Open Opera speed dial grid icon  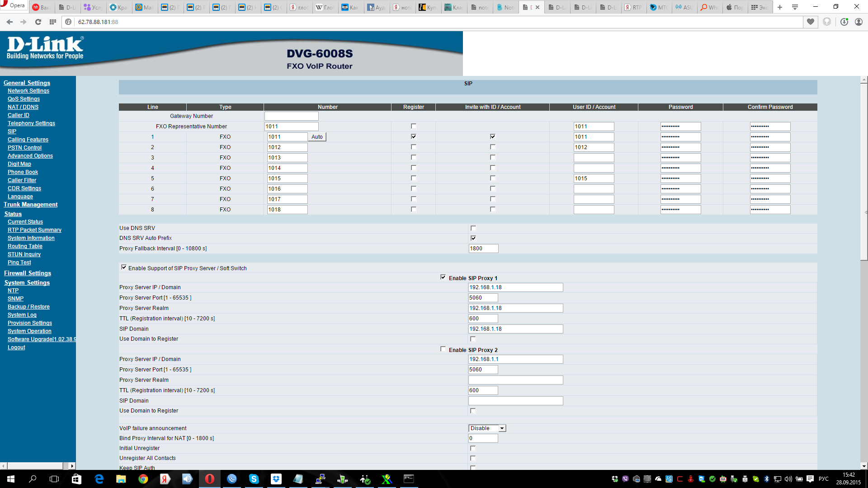click(53, 22)
